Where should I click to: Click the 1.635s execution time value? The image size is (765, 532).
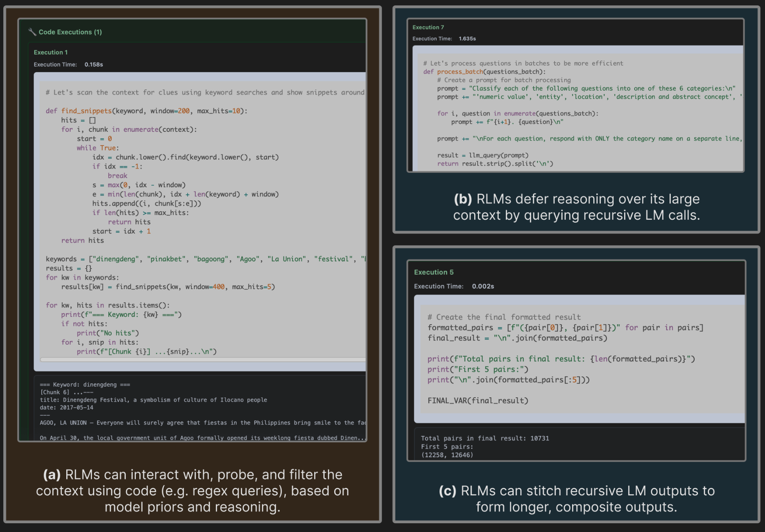pyautogui.click(x=467, y=39)
